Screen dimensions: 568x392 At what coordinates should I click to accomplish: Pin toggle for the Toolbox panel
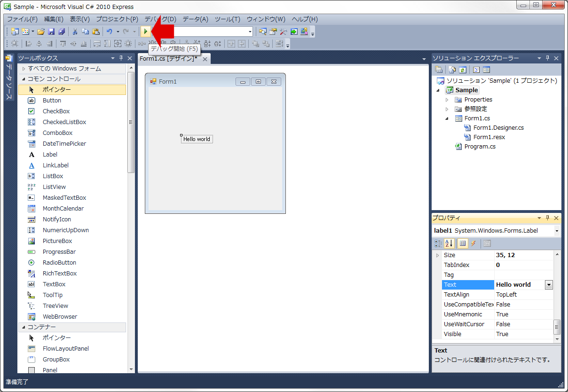click(121, 58)
